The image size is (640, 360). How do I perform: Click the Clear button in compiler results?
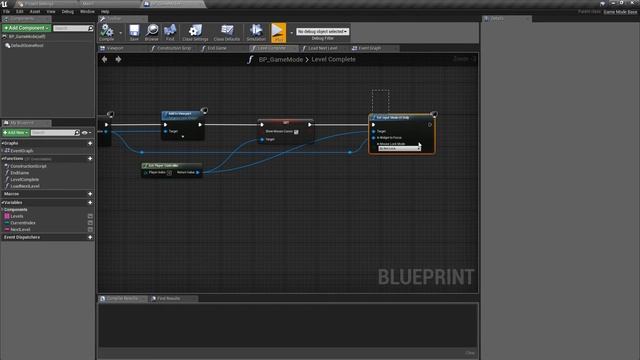[x=470, y=353]
